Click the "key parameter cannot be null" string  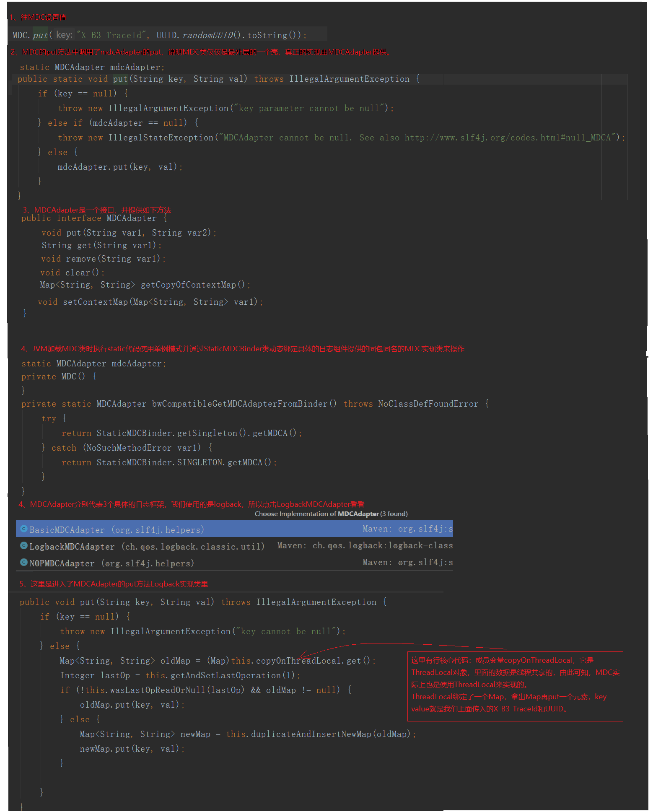(309, 108)
